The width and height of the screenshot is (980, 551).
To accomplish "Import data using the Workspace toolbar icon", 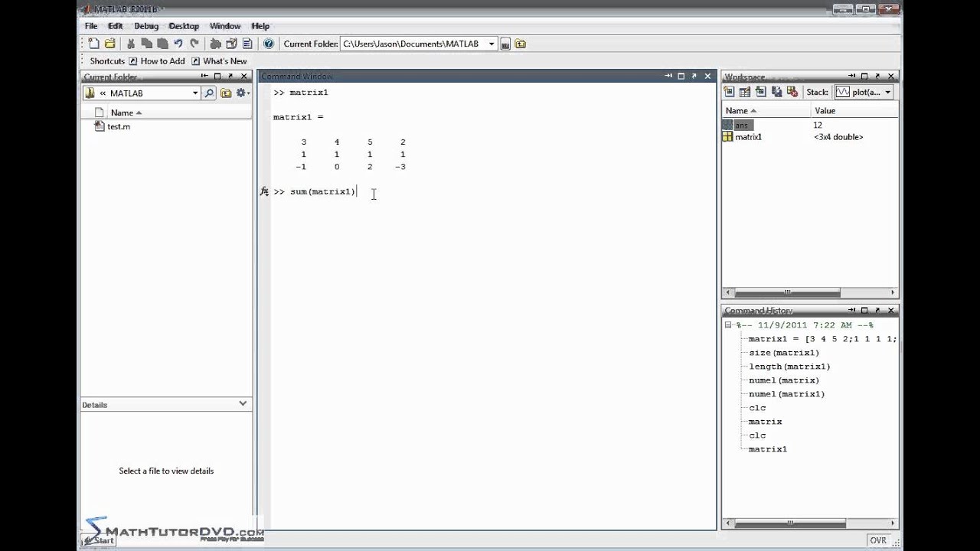I will [x=760, y=92].
